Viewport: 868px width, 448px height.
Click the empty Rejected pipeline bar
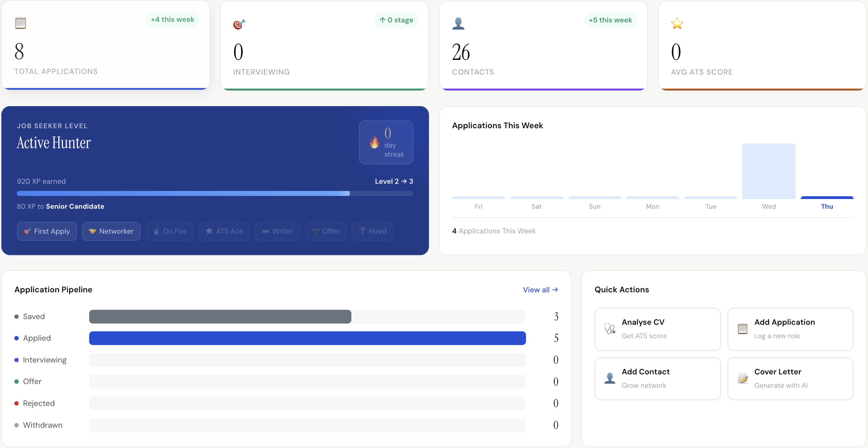(307, 403)
